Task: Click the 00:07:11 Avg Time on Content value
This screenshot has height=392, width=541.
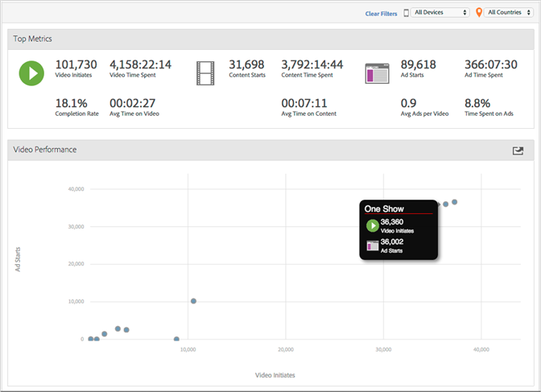Action: 304,103
